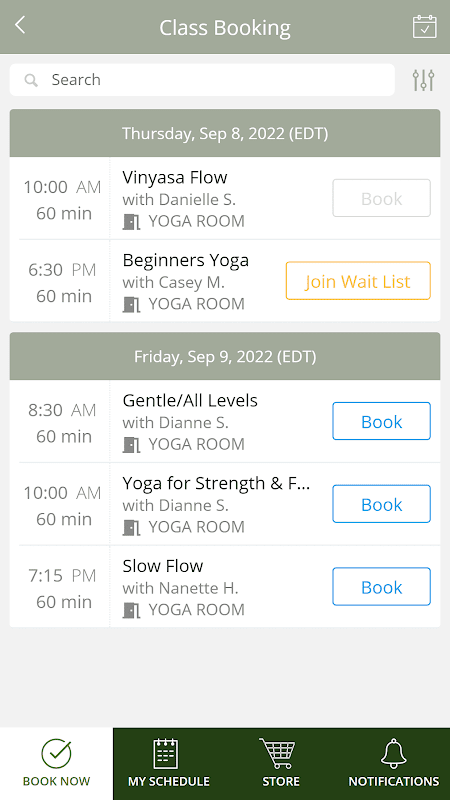Click the magnifying glass search icon

31,80
